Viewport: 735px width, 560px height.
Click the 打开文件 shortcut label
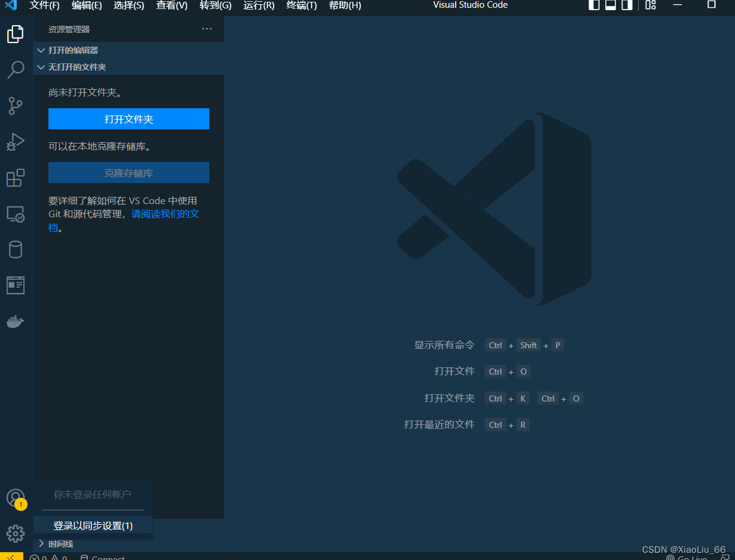(x=455, y=371)
